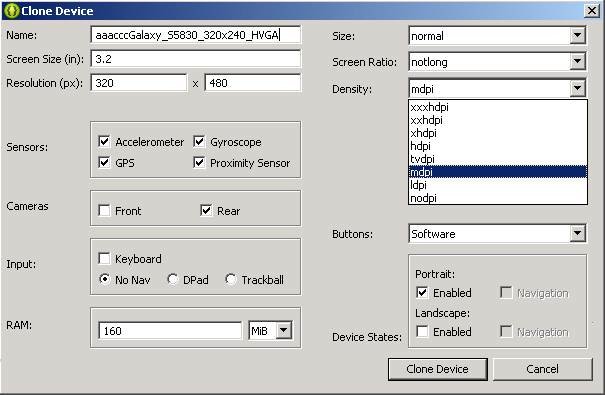This screenshot has width=605, height=395.
Task: Click into the Name text field
Action: [x=196, y=35]
